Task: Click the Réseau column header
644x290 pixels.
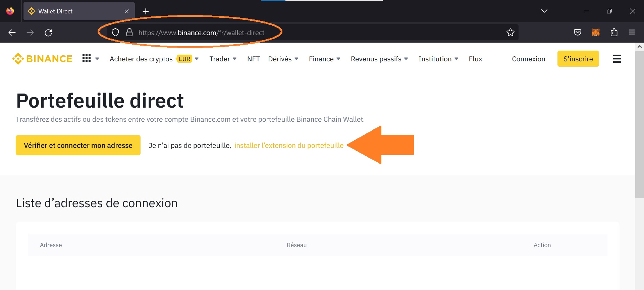Action: click(x=297, y=245)
